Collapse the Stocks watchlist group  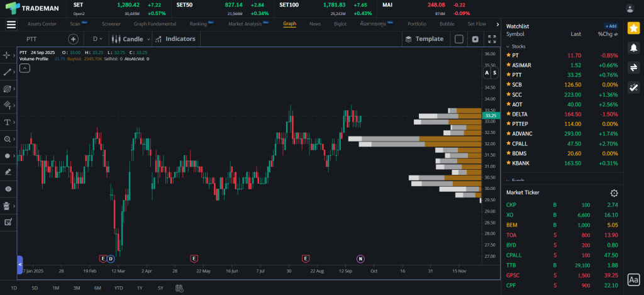pyautogui.click(x=508, y=47)
